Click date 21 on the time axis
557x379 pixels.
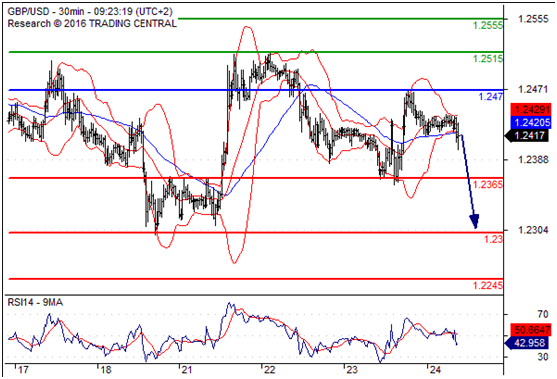point(187,370)
